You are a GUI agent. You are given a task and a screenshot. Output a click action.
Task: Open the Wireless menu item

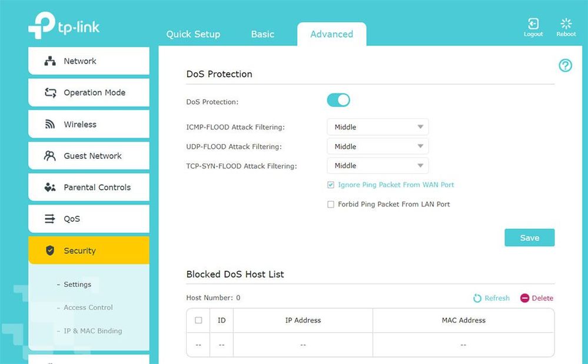click(x=89, y=124)
